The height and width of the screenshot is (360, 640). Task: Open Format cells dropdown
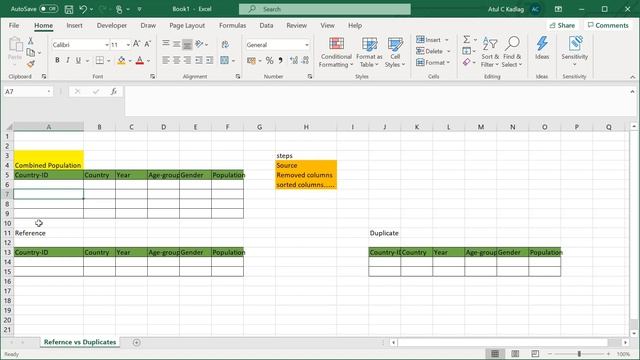coord(448,62)
